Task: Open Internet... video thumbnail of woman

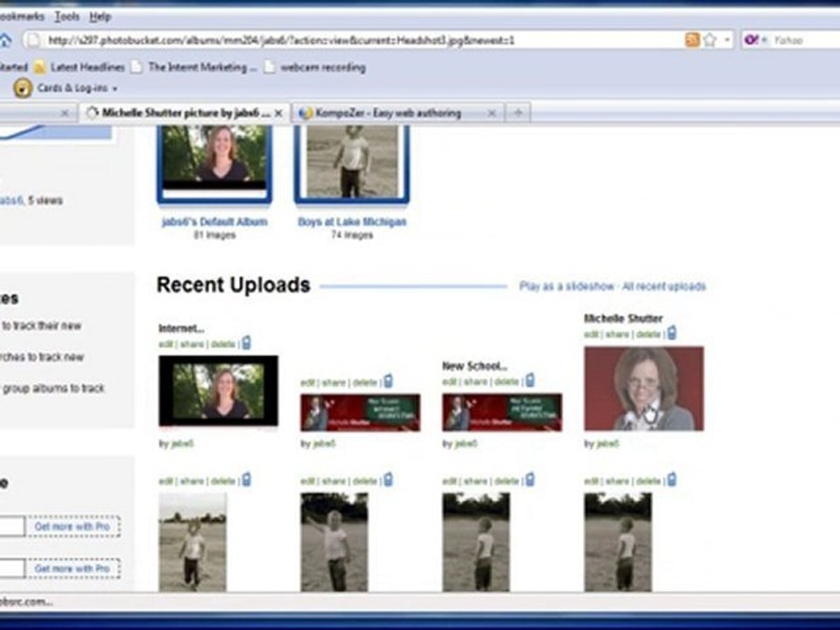Action: (x=219, y=391)
